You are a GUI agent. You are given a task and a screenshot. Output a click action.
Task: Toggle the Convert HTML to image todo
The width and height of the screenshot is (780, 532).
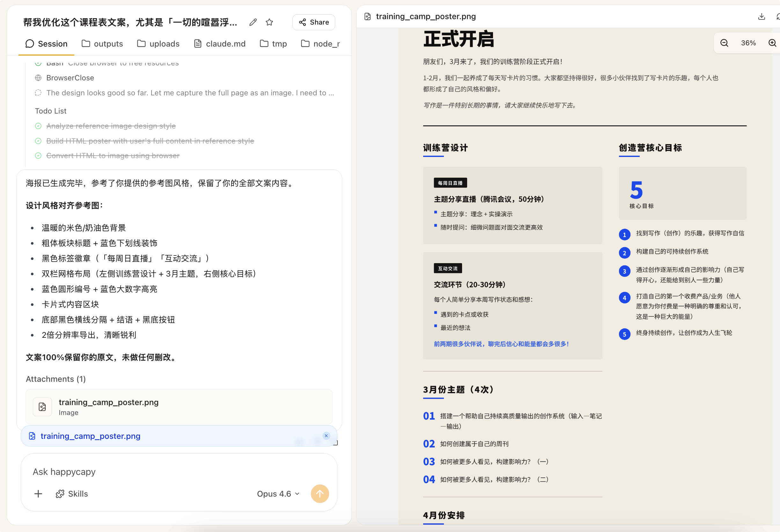pos(38,156)
